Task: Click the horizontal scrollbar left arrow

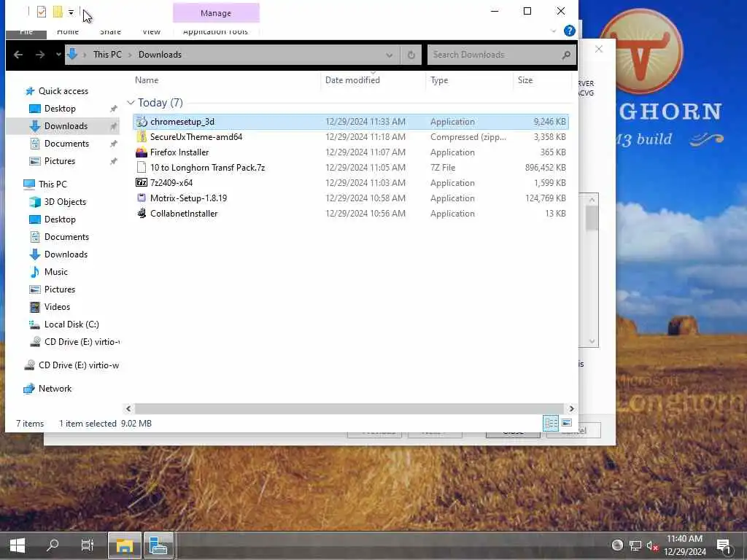Action: (x=128, y=408)
